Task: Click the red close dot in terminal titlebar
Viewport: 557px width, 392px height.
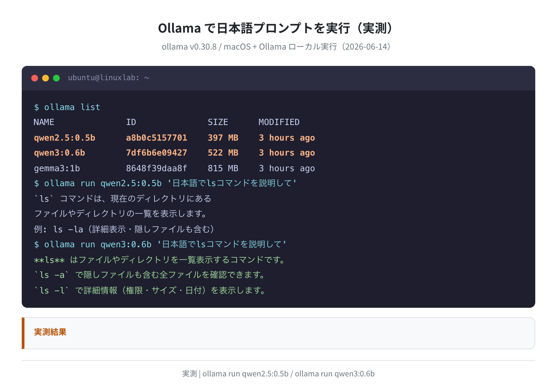Action: [x=35, y=78]
